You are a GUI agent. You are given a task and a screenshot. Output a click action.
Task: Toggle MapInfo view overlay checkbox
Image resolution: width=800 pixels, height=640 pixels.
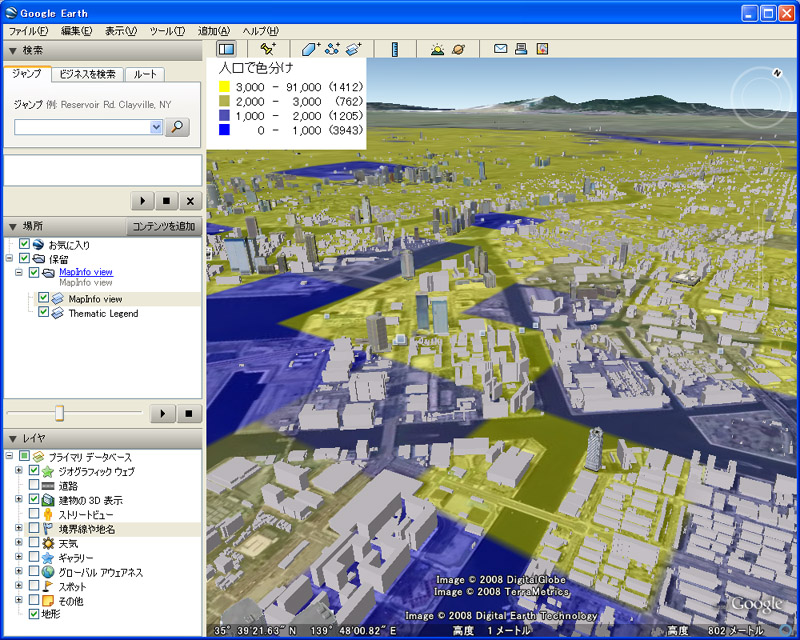[x=43, y=297]
